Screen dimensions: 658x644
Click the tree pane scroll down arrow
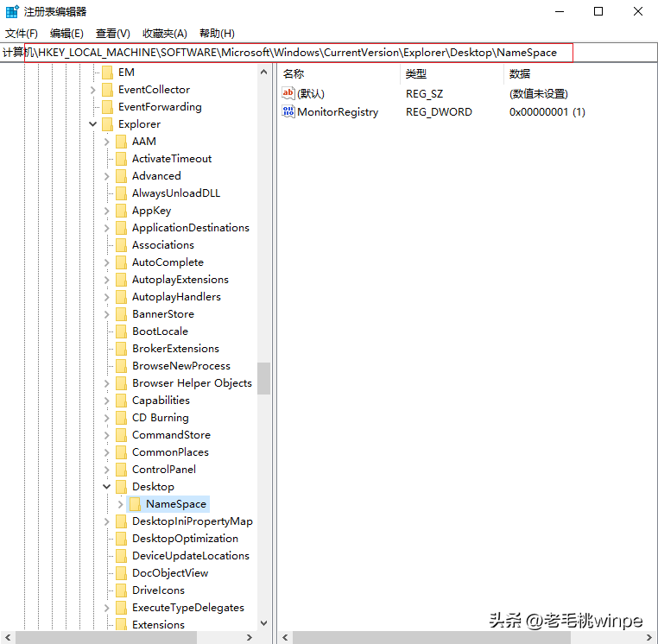pyautogui.click(x=264, y=623)
